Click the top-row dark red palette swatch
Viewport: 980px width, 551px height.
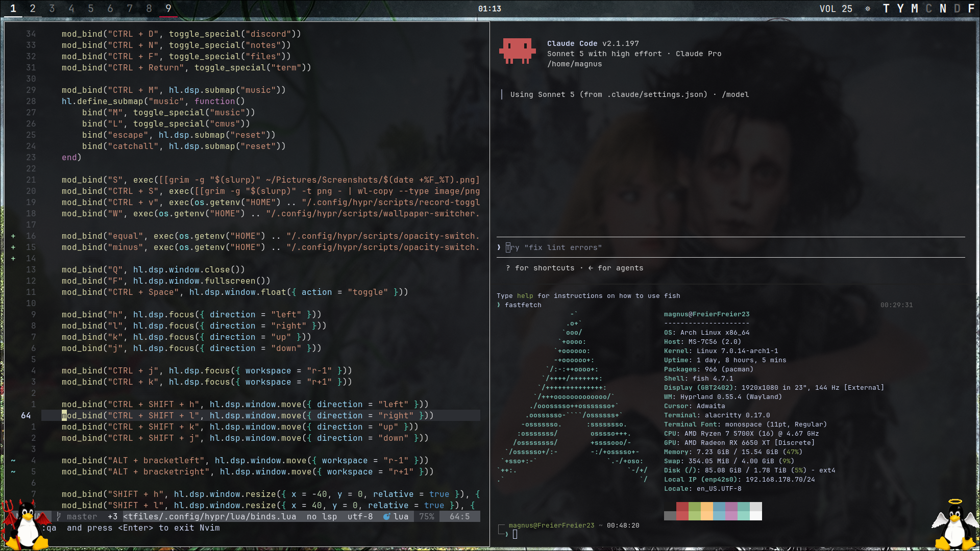point(682,507)
